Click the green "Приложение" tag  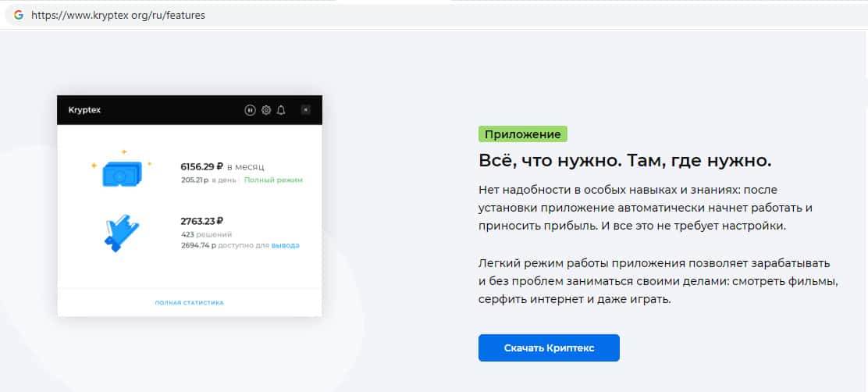pos(522,134)
